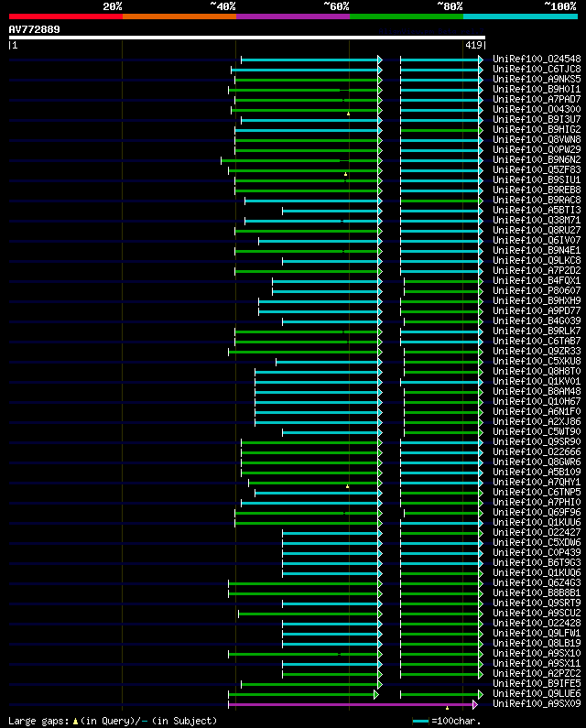Select the UniRef100_A5BTI3 label

point(537,211)
